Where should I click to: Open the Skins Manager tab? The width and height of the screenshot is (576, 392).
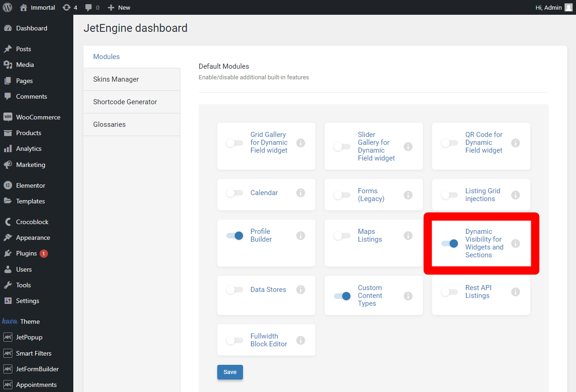132,79
